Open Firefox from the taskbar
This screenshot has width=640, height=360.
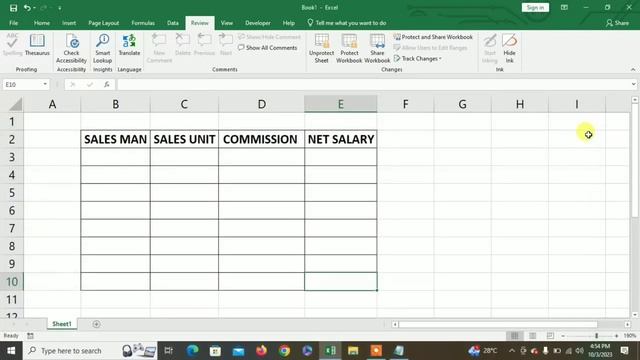click(x=261, y=351)
